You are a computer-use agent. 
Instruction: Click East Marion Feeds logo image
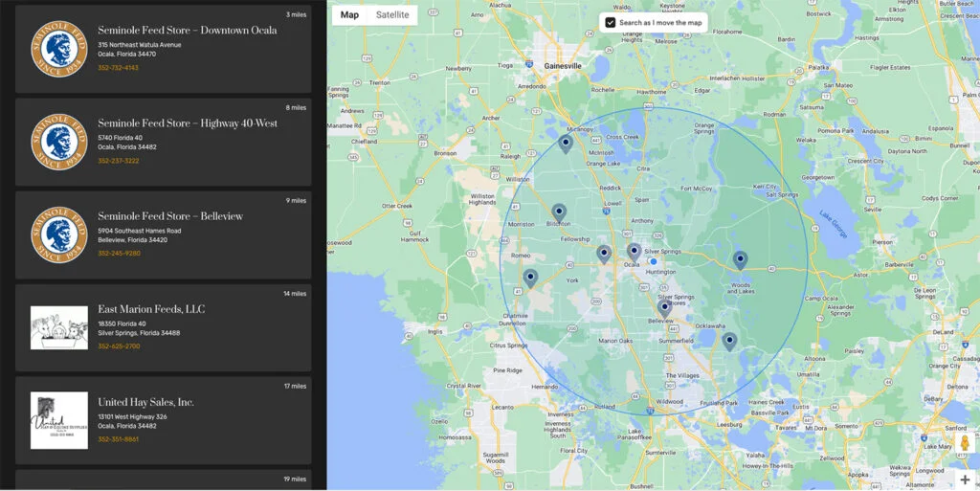coord(59,327)
